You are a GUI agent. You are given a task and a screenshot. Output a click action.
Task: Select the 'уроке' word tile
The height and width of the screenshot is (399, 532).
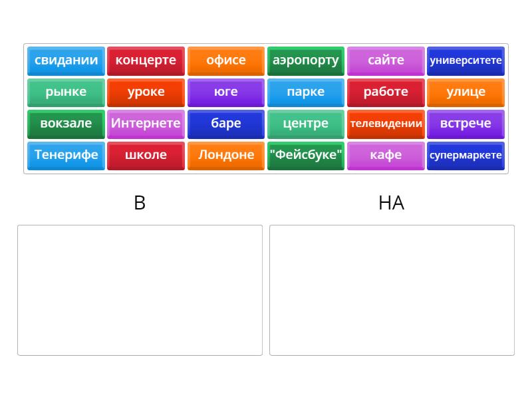tap(146, 92)
